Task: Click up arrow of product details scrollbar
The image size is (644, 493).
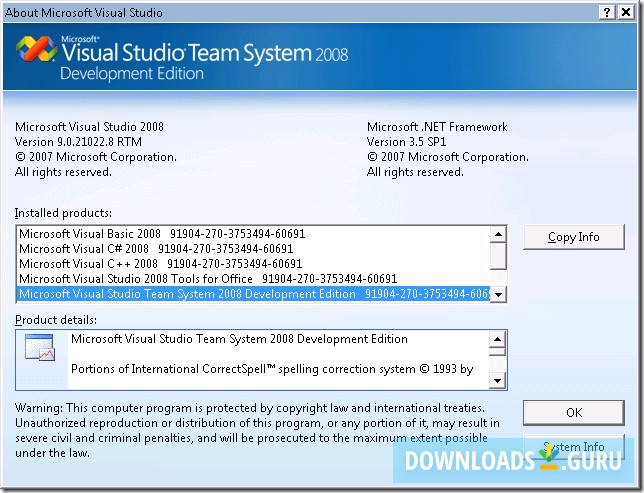Action: point(497,339)
